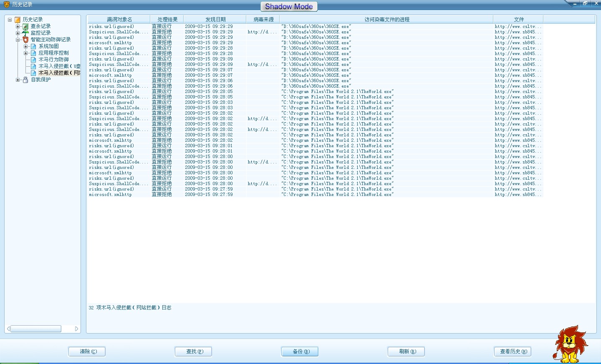
Task: Sort by the 病毒来源 column header
Action: [263, 20]
